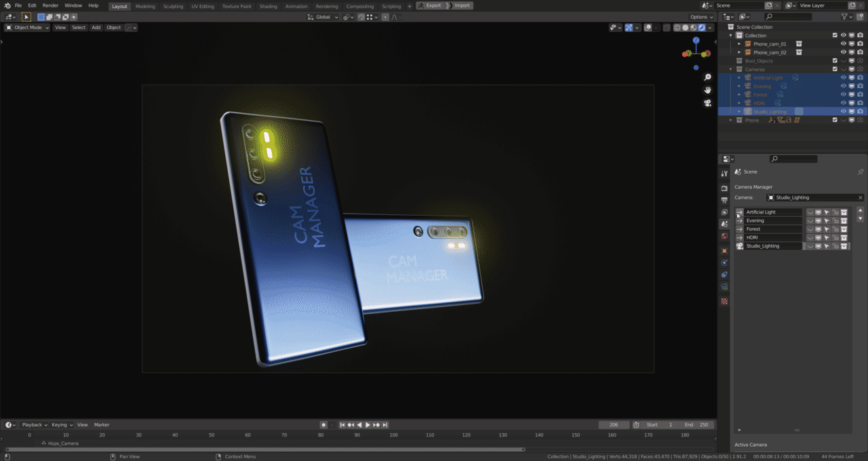Switch to wireframe viewport shading

(677, 28)
